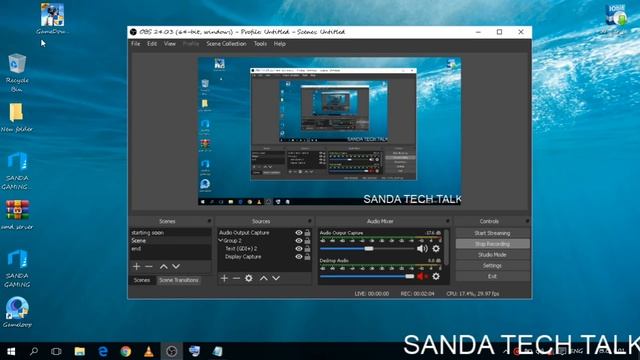Add a new source with the Sources plus icon

[224, 278]
